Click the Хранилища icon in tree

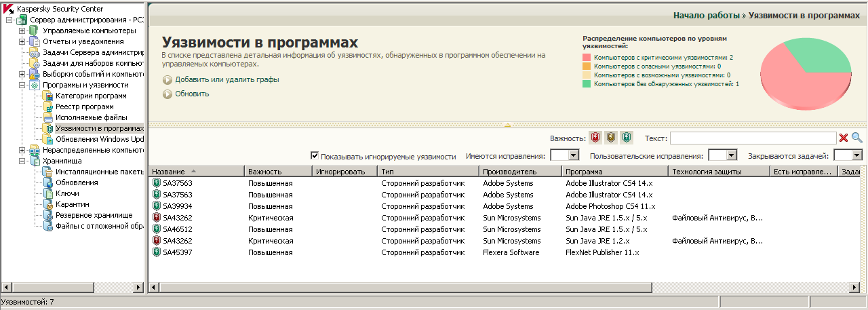click(x=34, y=161)
